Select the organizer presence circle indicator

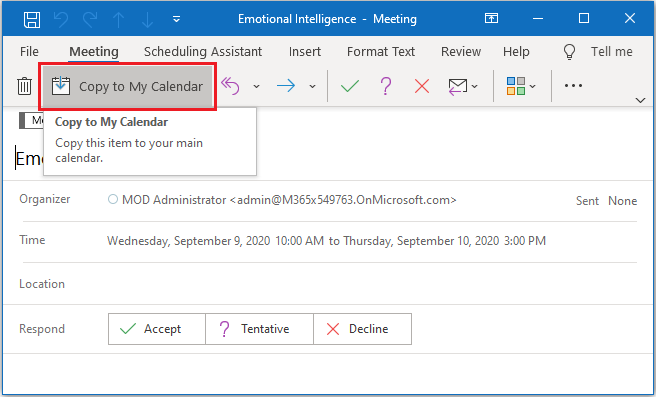[x=113, y=199]
